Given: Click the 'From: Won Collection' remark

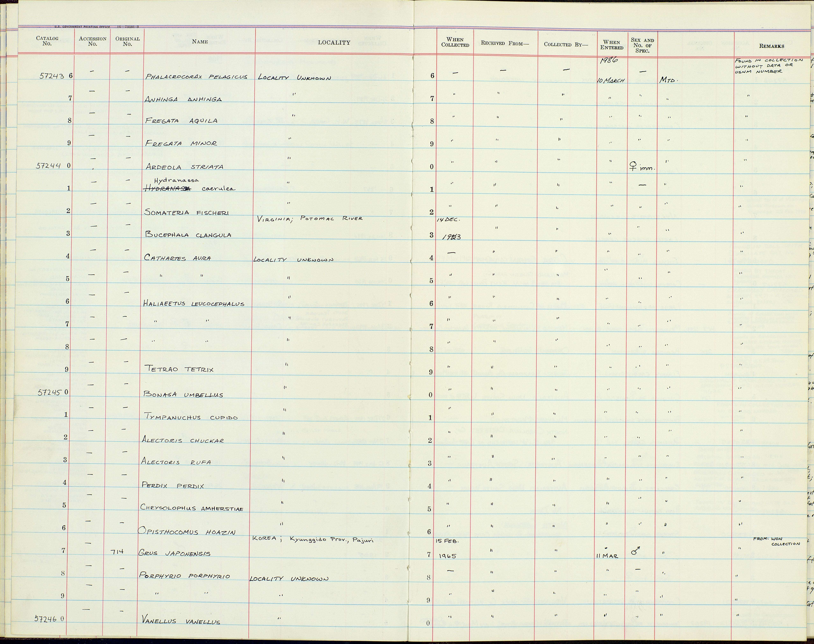Looking at the screenshot, I should click(777, 541).
